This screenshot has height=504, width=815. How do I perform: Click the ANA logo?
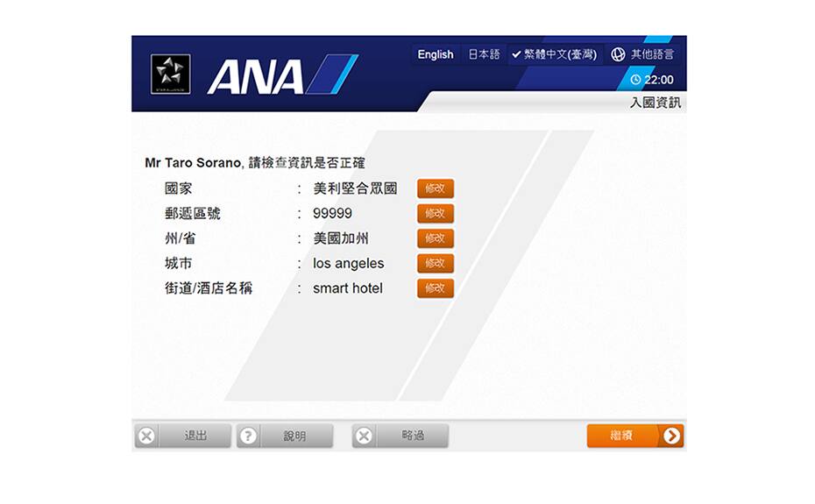coord(280,75)
